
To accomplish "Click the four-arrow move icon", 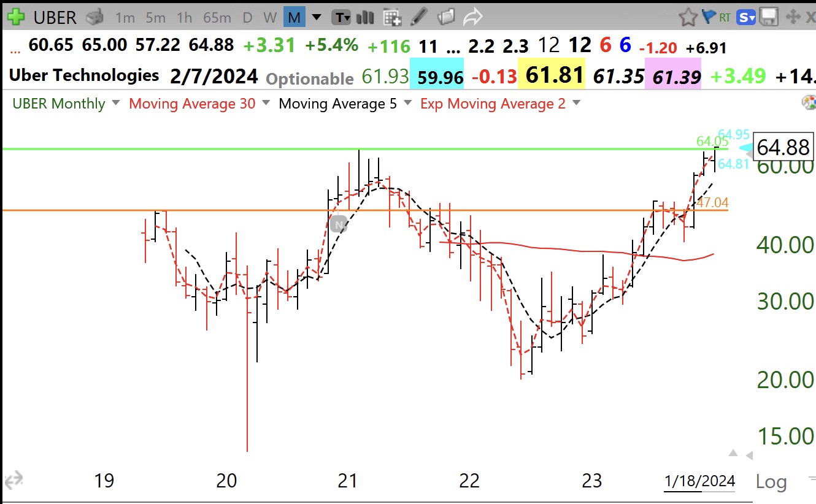I will [793, 17].
